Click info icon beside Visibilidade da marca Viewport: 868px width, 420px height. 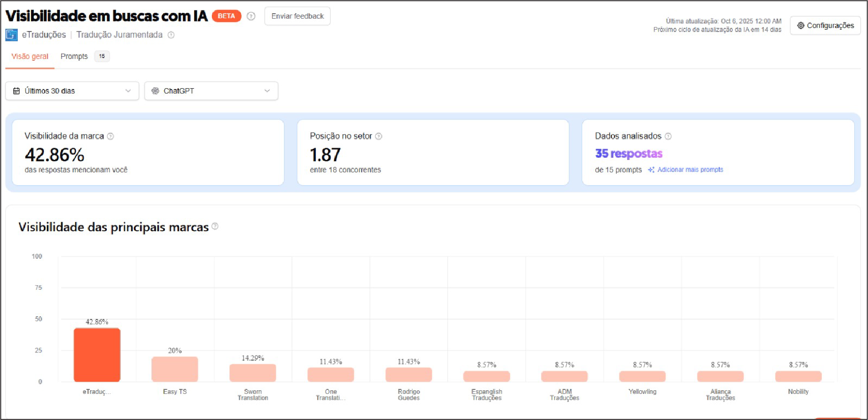(x=110, y=136)
